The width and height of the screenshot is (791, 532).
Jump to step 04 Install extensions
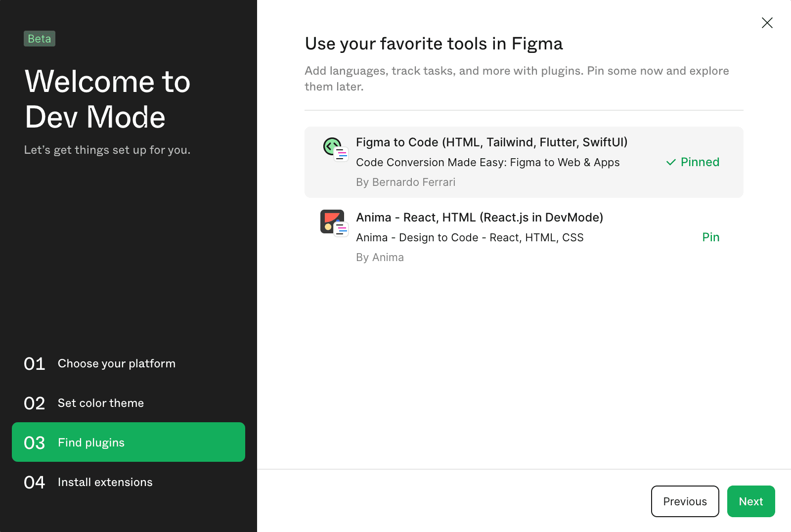coord(129,482)
